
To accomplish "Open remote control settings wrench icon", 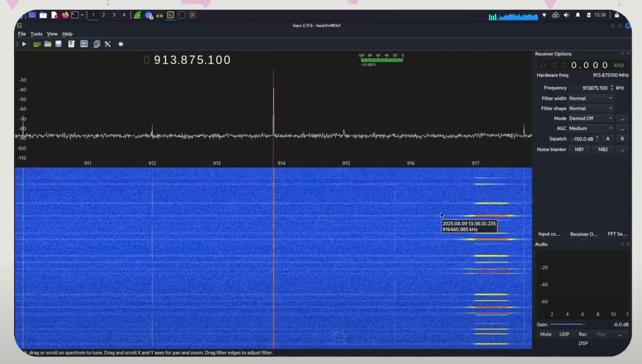I will [108, 44].
